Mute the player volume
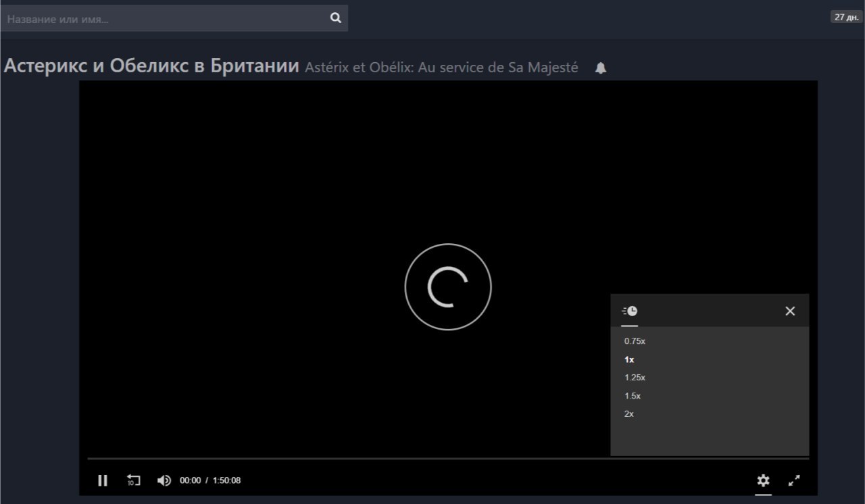865x504 pixels. (164, 480)
